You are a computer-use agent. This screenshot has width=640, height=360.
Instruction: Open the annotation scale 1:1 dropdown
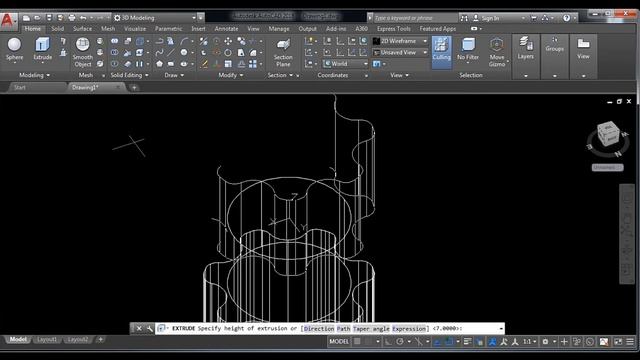(x=529, y=342)
